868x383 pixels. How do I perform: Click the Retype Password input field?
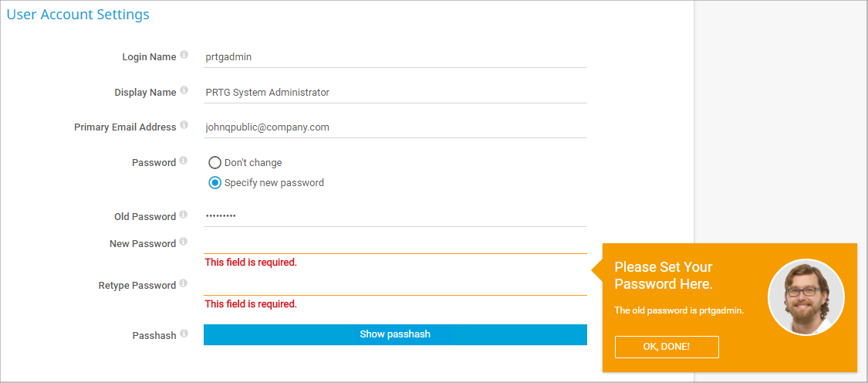point(395,285)
